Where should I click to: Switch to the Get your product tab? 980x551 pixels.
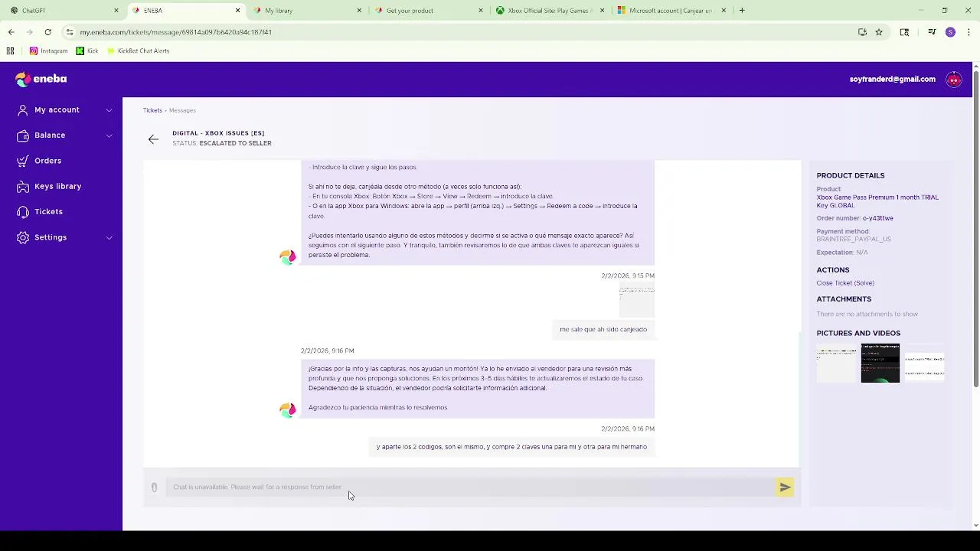(x=427, y=11)
